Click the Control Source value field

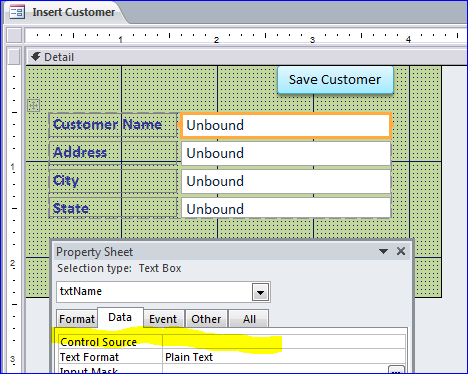pos(284,342)
